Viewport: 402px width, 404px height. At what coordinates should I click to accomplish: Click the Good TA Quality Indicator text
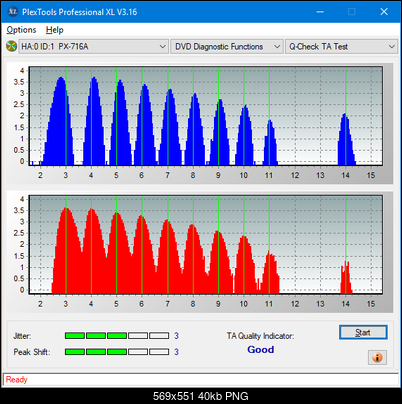click(261, 349)
